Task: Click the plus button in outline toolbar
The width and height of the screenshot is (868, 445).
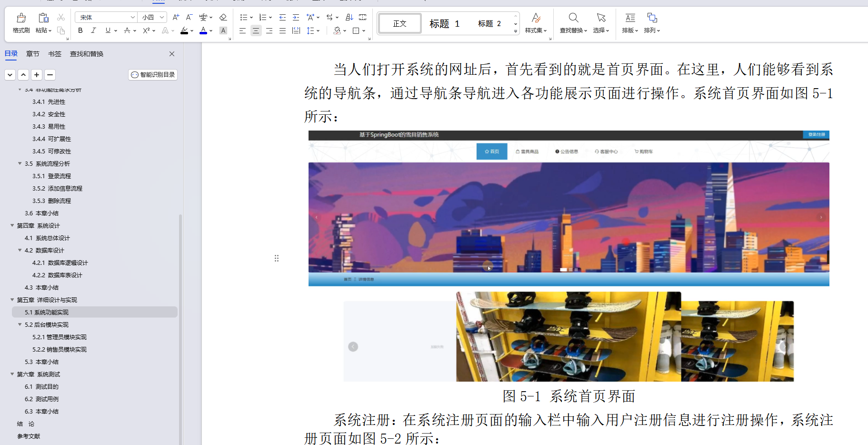Action: (37, 75)
